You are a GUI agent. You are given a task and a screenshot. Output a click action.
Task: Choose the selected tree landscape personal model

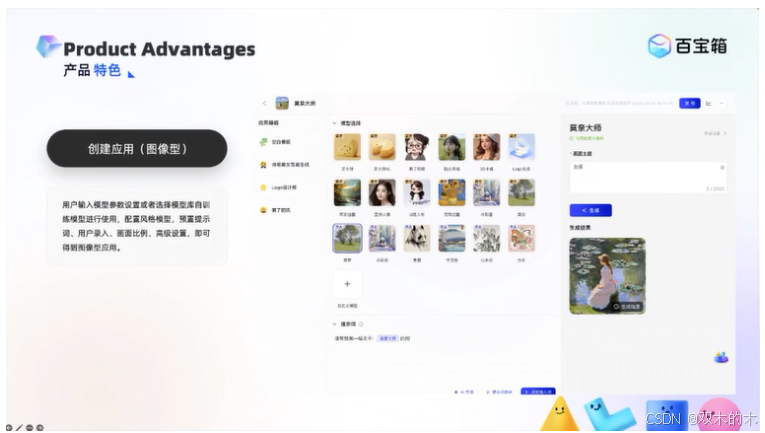coord(347,238)
